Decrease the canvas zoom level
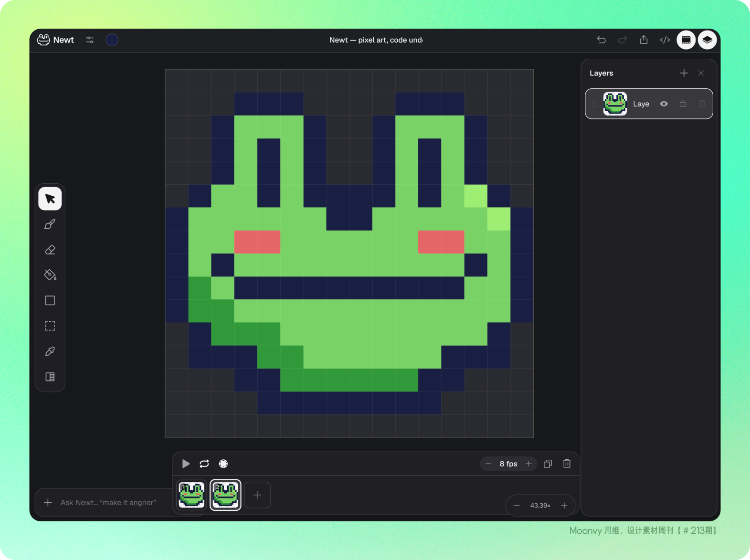Image resolution: width=750 pixels, height=560 pixels. click(x=517, y=506)
